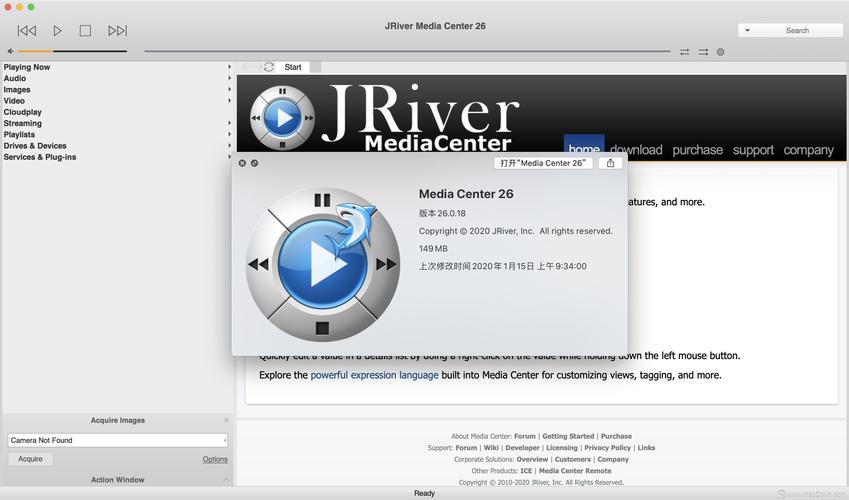Expand Playing Now tree item arrow

(x=230, y=67)
